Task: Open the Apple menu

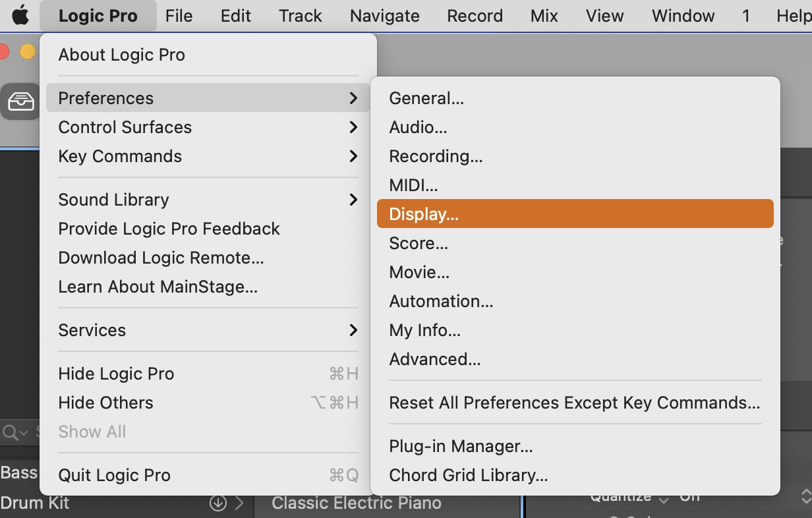Action: point(20,15)
